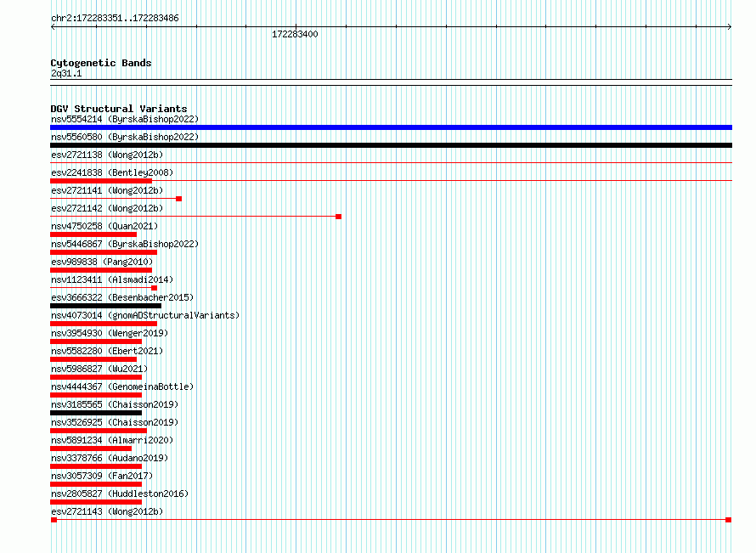The image size is (756, 553).
Task: Open esv2721138 (Wong2012b) variant
Action: point(107,155)
